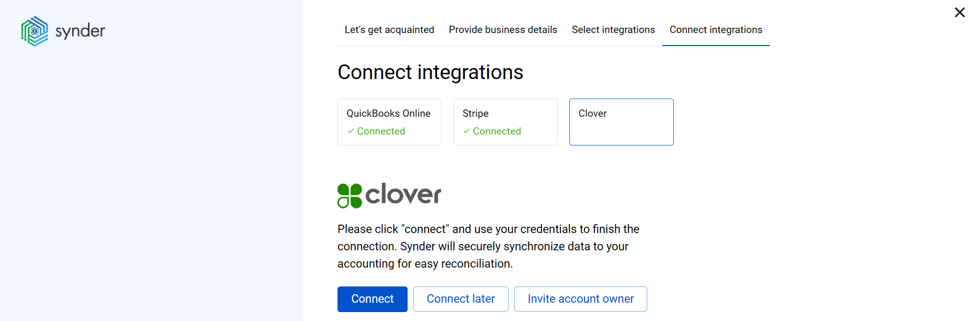Click the Connected status under Stripe

tap(497, 131)
